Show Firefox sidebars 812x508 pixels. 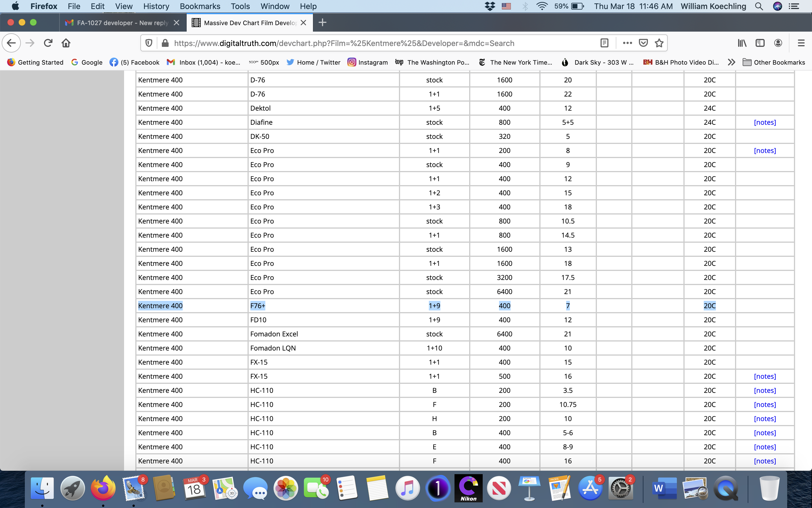pyautogui.click(x=760, y=43)
